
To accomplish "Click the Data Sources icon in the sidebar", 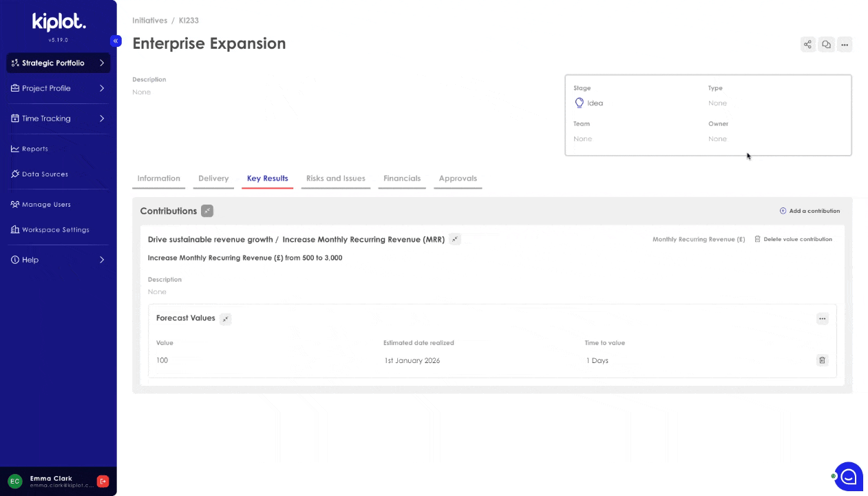I will (x=14, y=174).
